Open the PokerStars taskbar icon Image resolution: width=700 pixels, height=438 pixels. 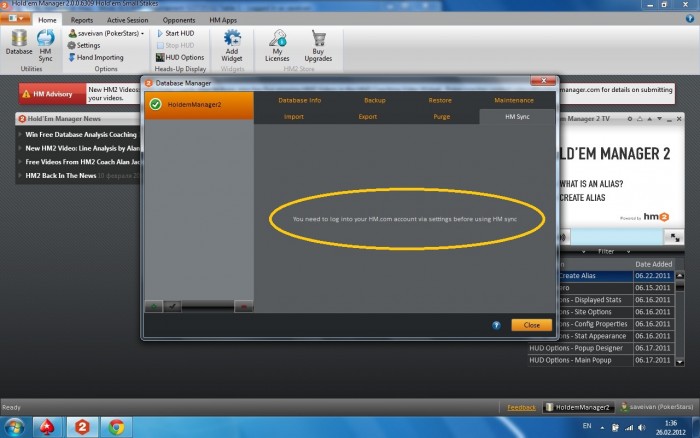tap(47, 427)
